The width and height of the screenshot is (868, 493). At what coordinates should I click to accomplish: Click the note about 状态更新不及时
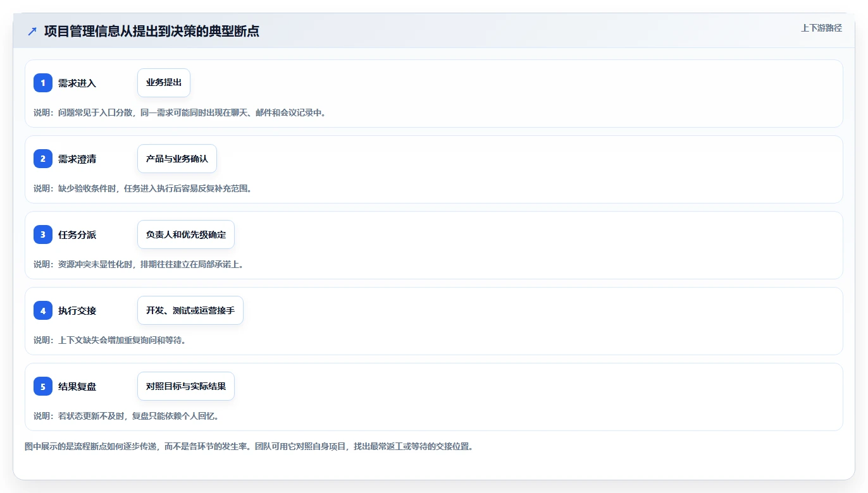[126, 416]
